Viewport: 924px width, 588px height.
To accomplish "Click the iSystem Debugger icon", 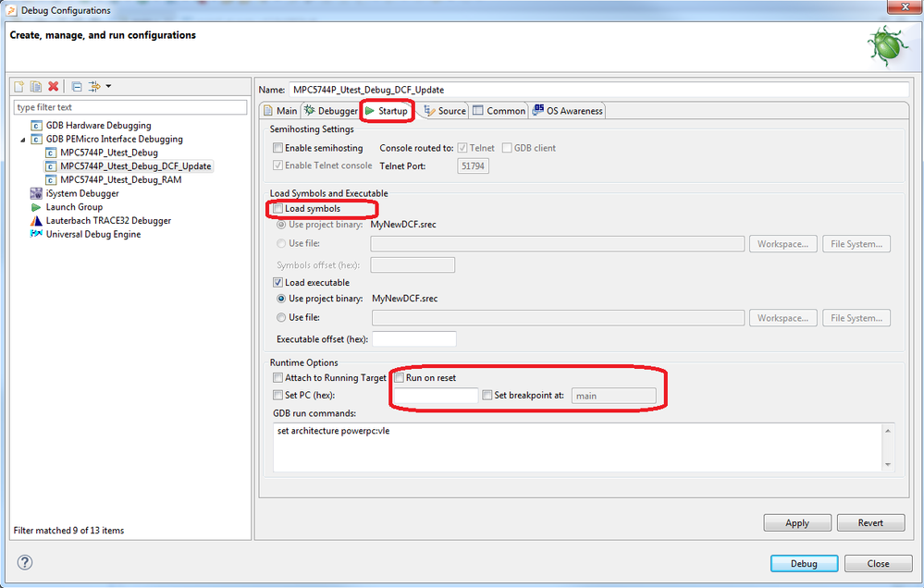I will point(37,193).
